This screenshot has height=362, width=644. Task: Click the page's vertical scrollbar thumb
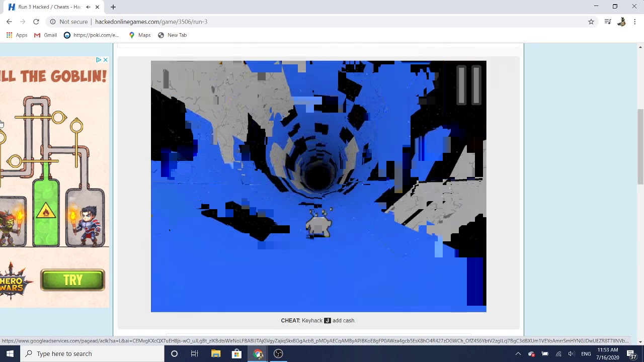(640, 146)
